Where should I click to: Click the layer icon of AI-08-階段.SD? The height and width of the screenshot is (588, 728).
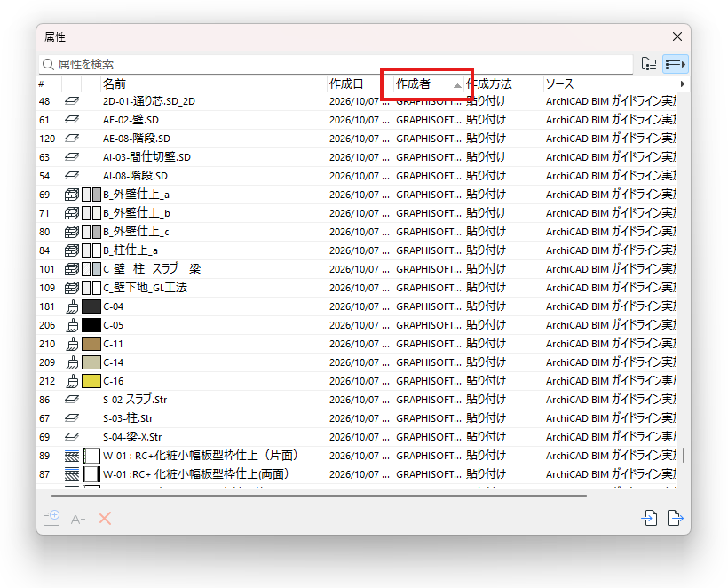point(72,176)
